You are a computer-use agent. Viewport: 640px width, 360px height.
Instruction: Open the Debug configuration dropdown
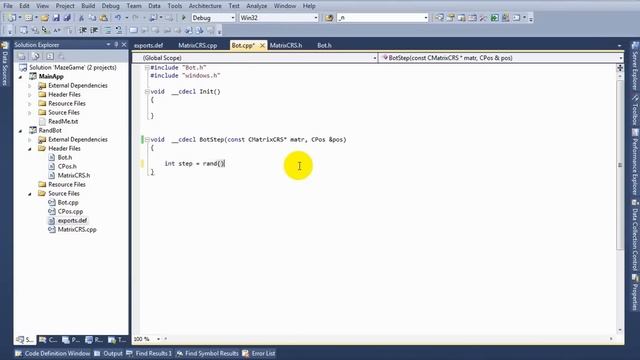233,18
